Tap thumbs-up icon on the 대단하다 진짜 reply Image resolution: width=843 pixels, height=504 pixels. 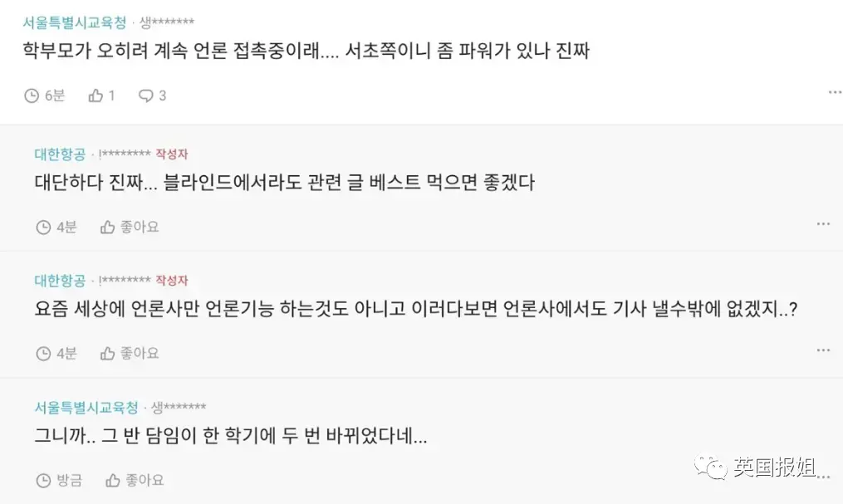[x=107, y=227]
